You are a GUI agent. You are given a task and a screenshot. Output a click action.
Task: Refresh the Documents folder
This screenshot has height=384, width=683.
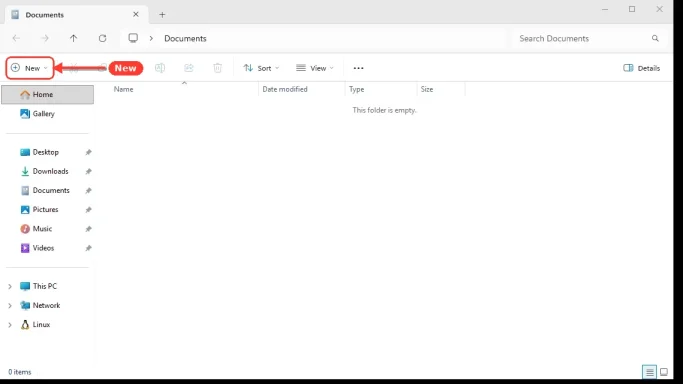coord(102,38)
